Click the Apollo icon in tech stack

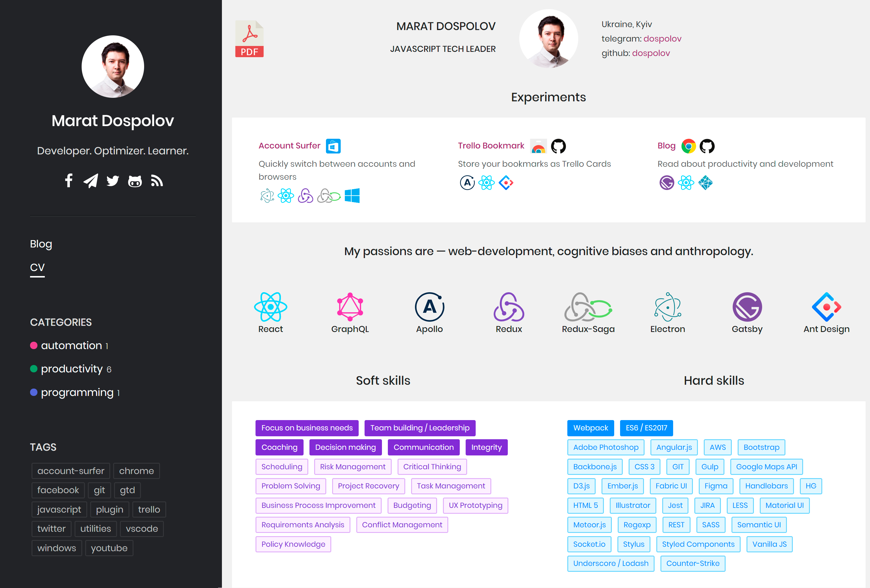(429, 306)
